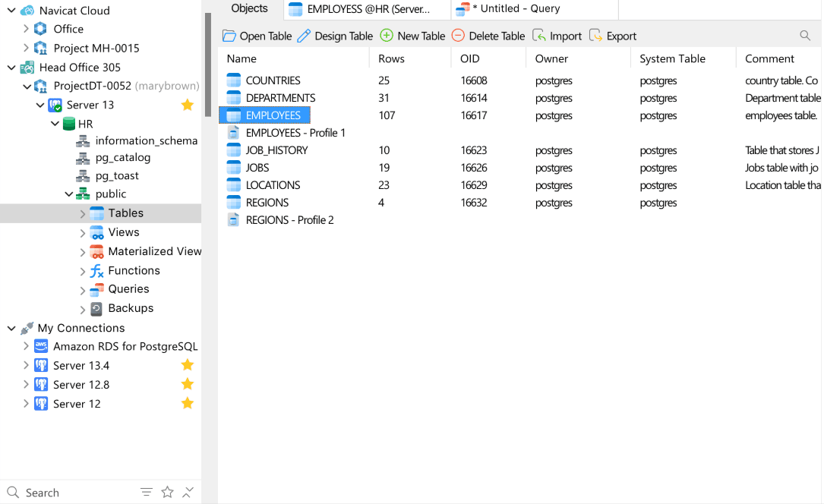Toggle favorite star on Server 13
The width and height of the screenshot is (824, 504).
point(187,105)
